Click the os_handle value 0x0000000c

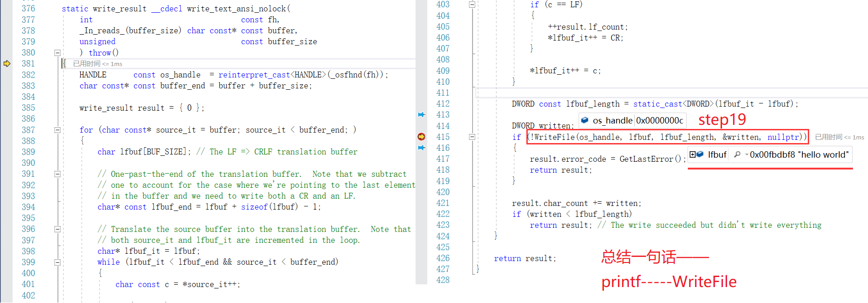pos(660,121)
